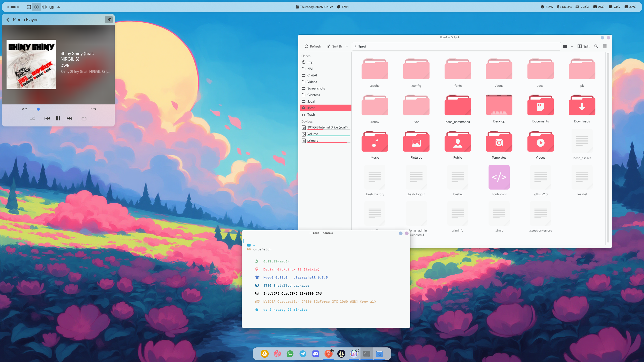Image resolution: width=644 pixels, height=362 pixels.
Task: Open Discord from the dock
Action: point(315,354)
